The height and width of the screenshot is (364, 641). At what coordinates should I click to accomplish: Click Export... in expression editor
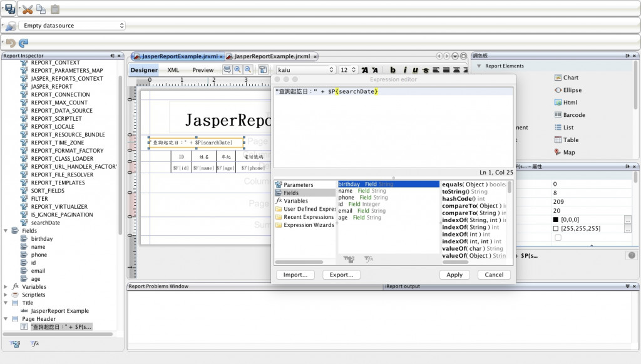[341, 275]
